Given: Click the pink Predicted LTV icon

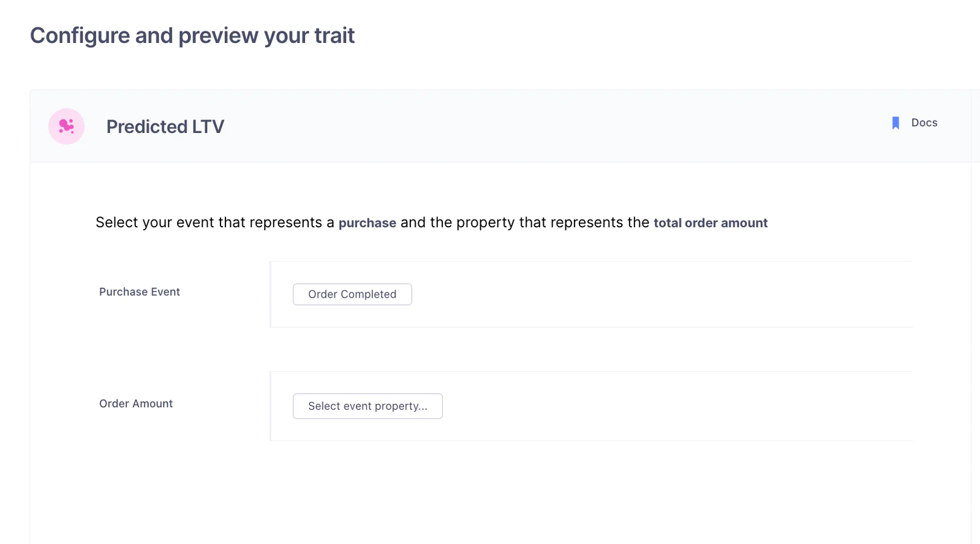Looking at the screenshot, I should point(66,126).
